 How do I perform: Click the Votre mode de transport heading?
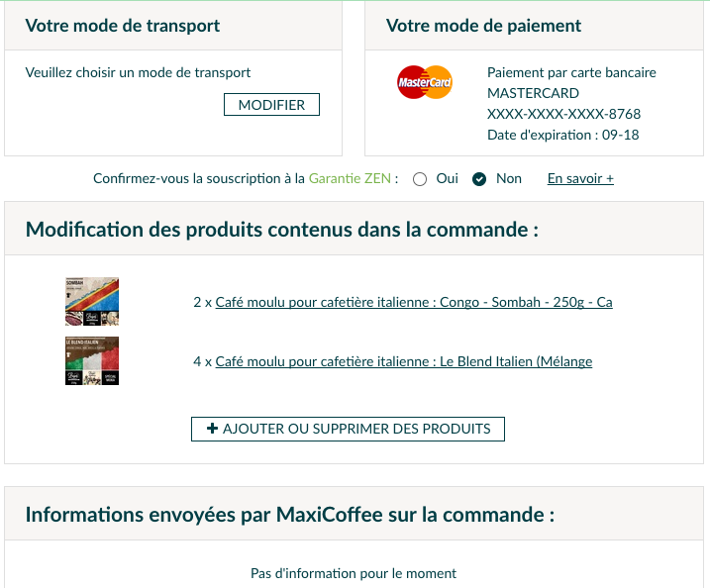coord(123,26)
